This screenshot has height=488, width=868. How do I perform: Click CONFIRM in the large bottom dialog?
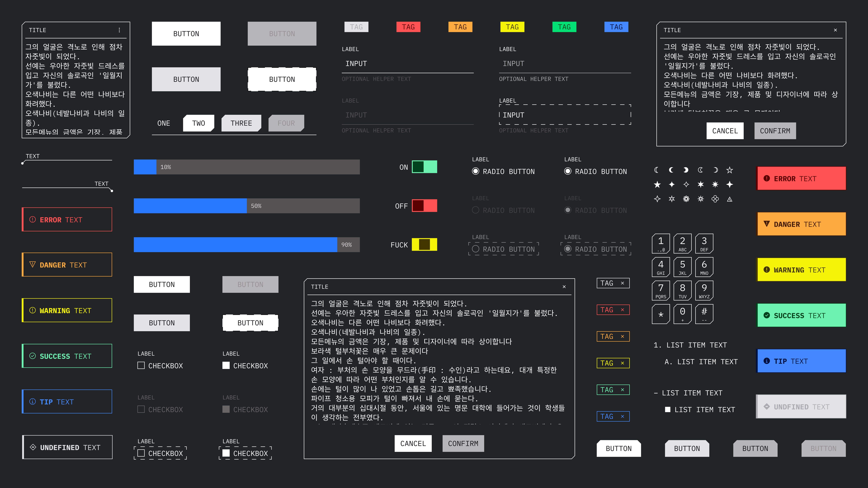463,443
